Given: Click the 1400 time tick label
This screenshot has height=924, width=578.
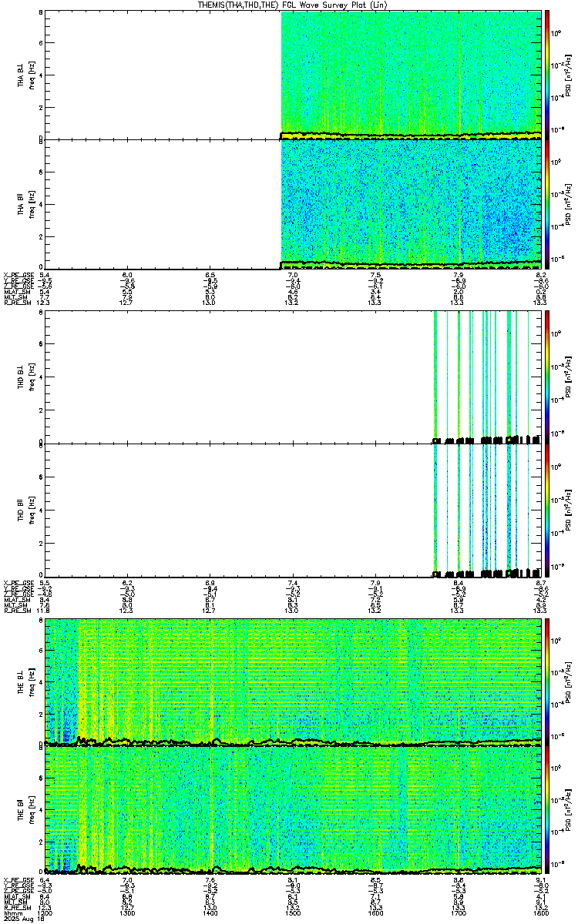Looking at the screenshot, I should [x=210, y=913].
